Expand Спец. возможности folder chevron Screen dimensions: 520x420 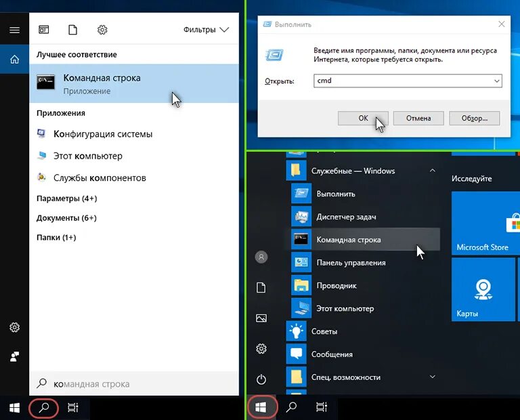[x=432, y=377]
